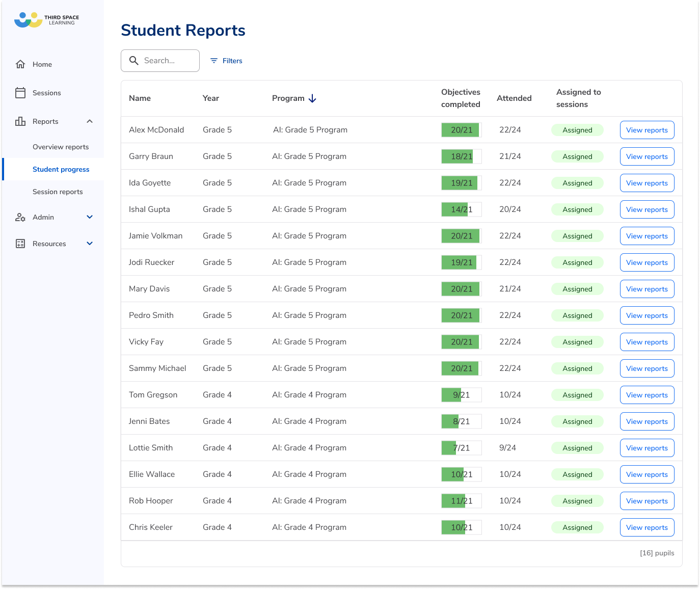Open Session reports in the sidebar
This screenshot has width=700, height=589.
[58, 192]
